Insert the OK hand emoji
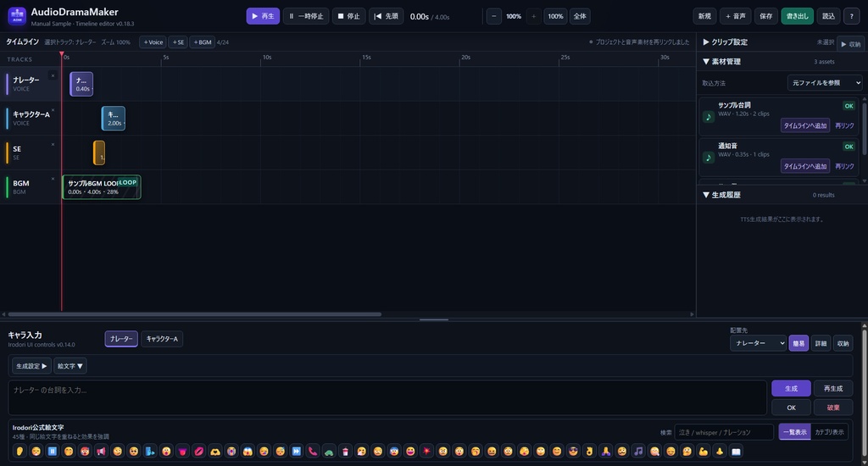868x466 pixels. tap(589, 451)
